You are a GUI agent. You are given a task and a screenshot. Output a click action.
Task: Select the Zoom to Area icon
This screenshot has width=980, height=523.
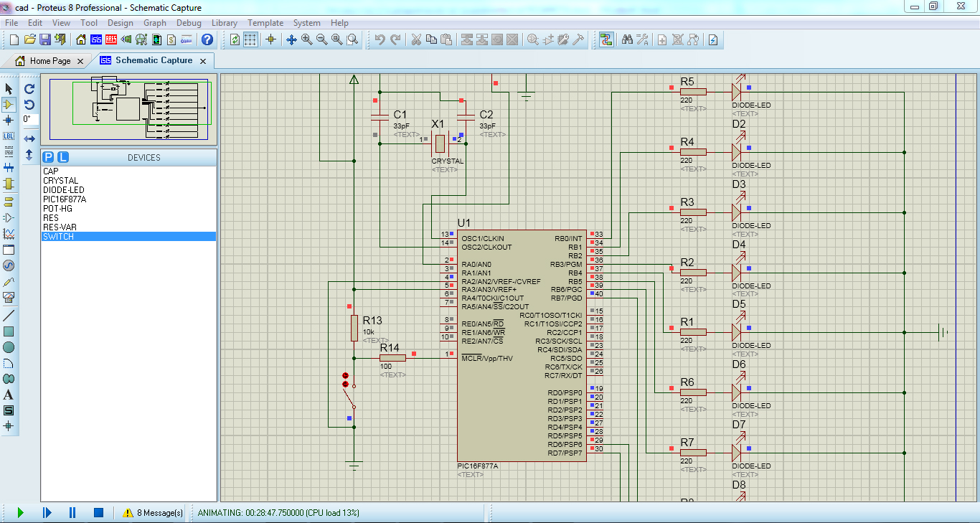tap(352, 39)
